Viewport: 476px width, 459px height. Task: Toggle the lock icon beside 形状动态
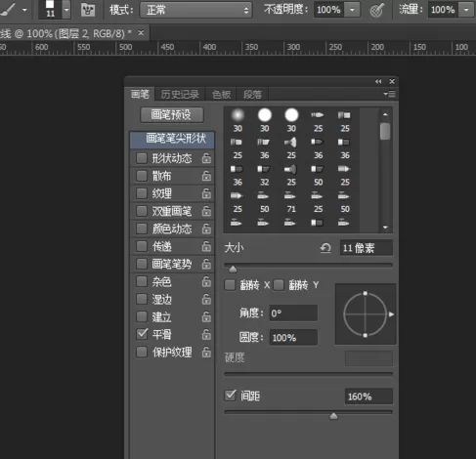pos(206,158)
